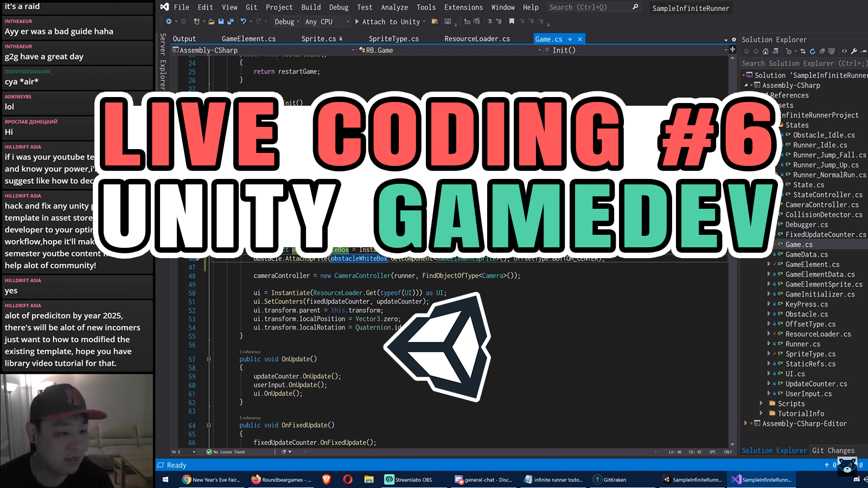
Task: Click the split editor window icon
Action: (732, 50)
